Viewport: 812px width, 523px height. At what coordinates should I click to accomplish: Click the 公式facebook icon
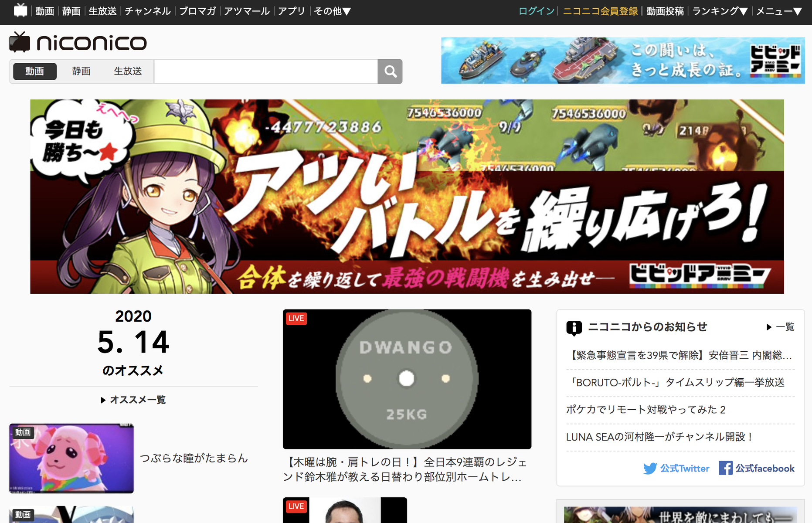coord(726,468)
